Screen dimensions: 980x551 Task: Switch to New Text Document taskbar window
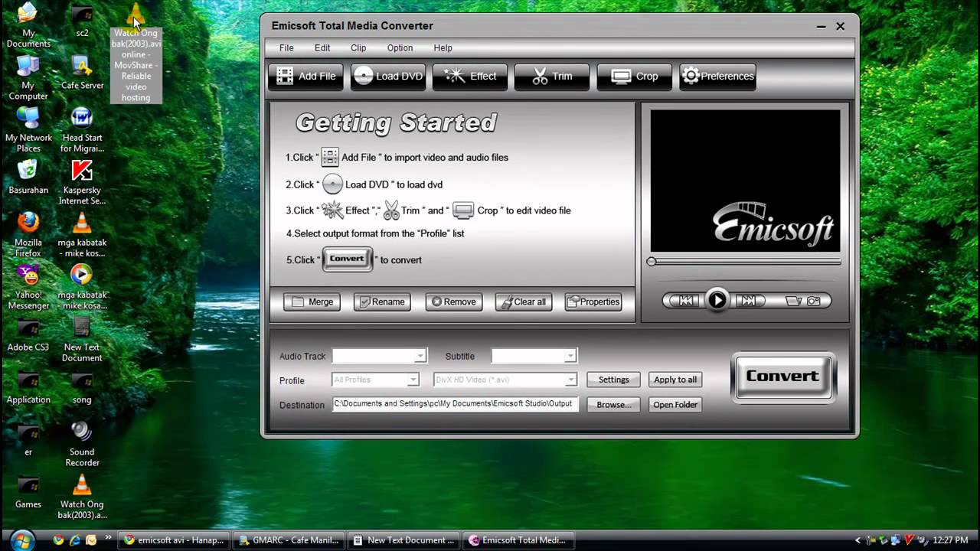(x=404, y=540)
